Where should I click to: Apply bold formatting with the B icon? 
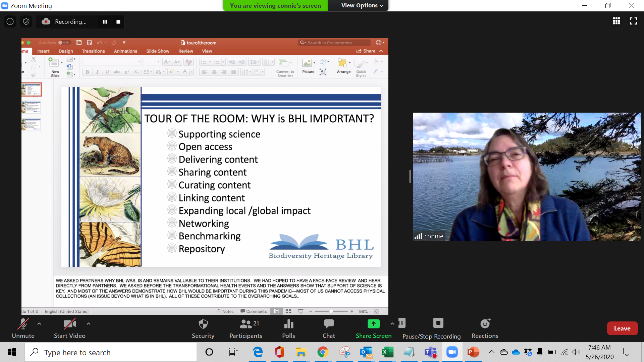87,72
